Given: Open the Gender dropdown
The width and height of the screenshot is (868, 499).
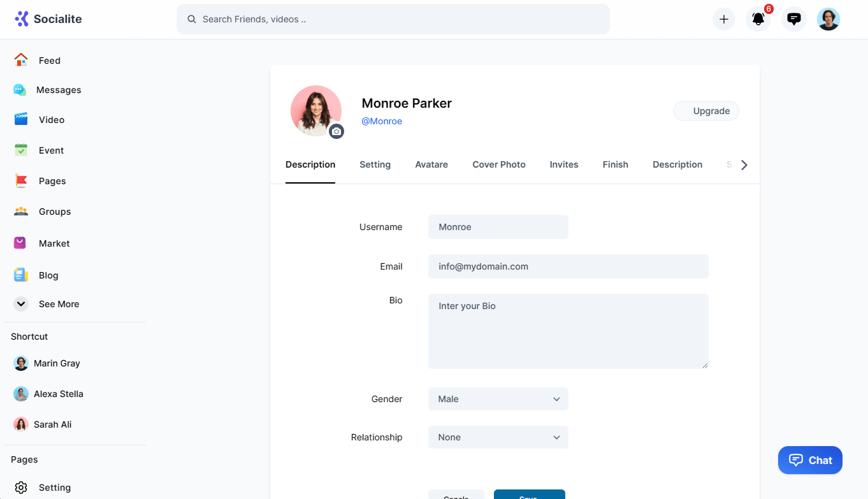Looking at the screenshot, I should pos(498,399).
